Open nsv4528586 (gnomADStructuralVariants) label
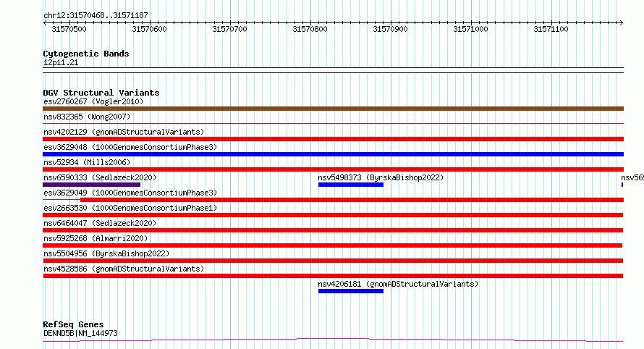 coord(124,269)
